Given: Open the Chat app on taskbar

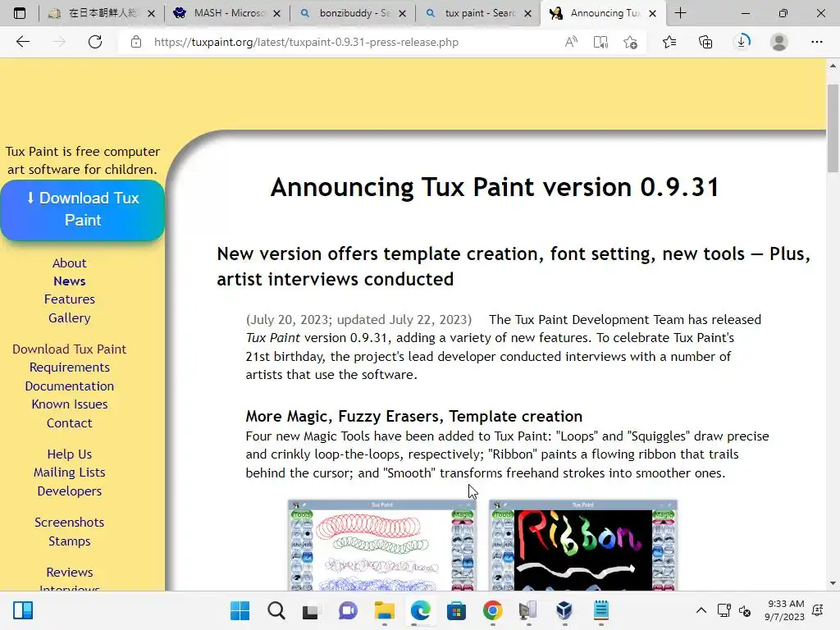Looking at the screenshot, I should point(348,610).
